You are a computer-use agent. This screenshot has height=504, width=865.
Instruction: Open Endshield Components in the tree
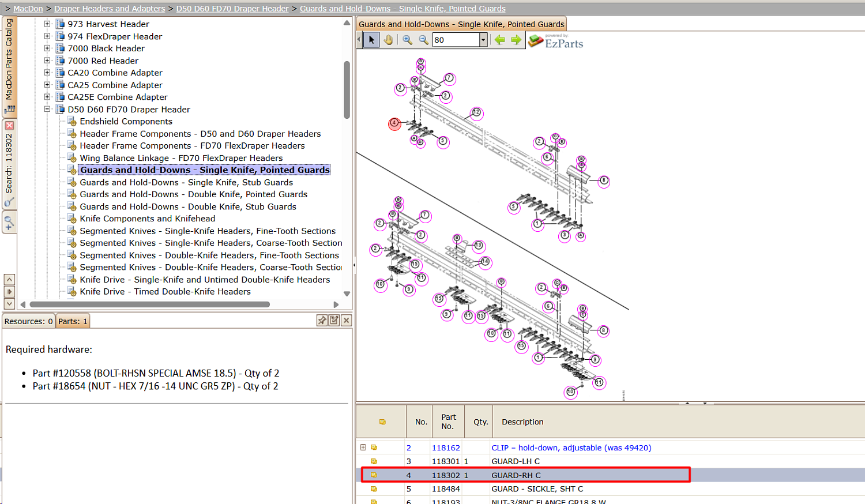pyautogui.click(x=126, y=122)
